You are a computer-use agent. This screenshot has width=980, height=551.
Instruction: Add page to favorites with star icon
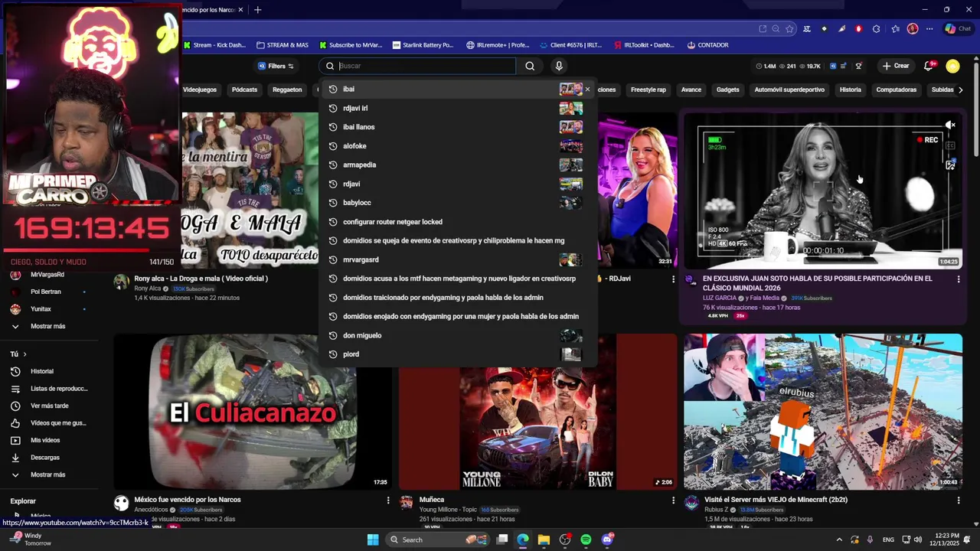pyautogui.click(x=789, y=29)
